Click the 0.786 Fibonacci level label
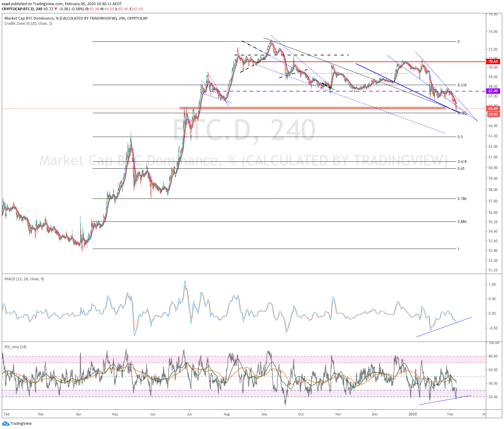 tap(462, 199)
